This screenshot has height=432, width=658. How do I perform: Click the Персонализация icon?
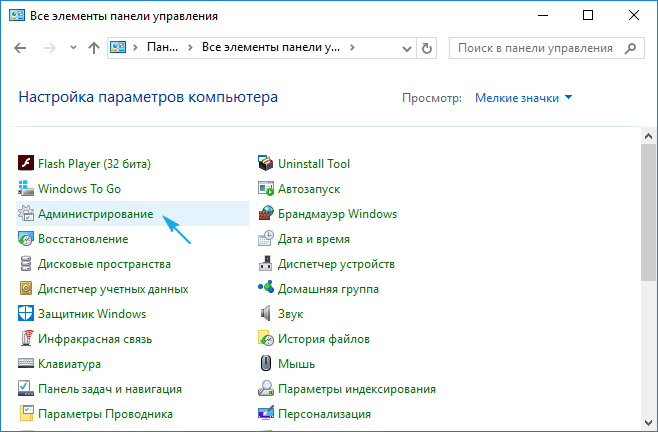[x=266, y=414]
